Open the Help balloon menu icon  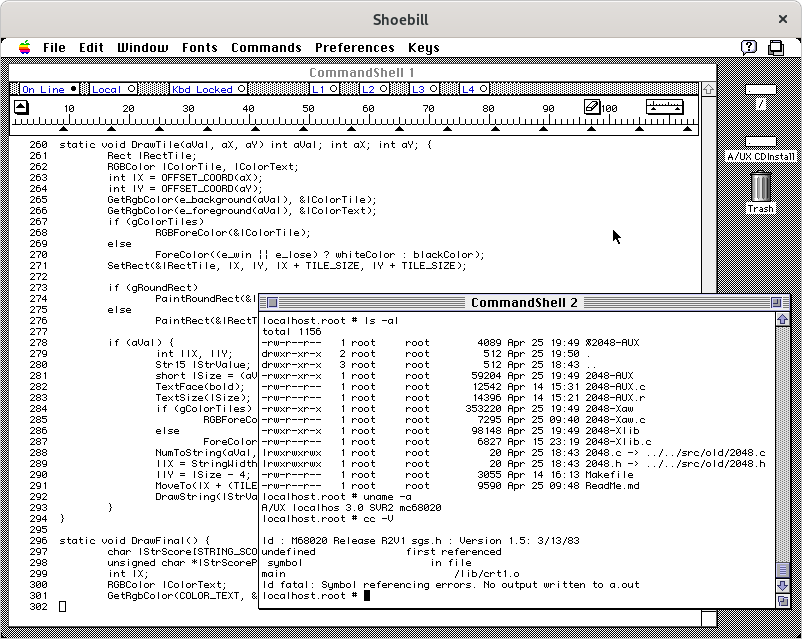tap(749, 48)
